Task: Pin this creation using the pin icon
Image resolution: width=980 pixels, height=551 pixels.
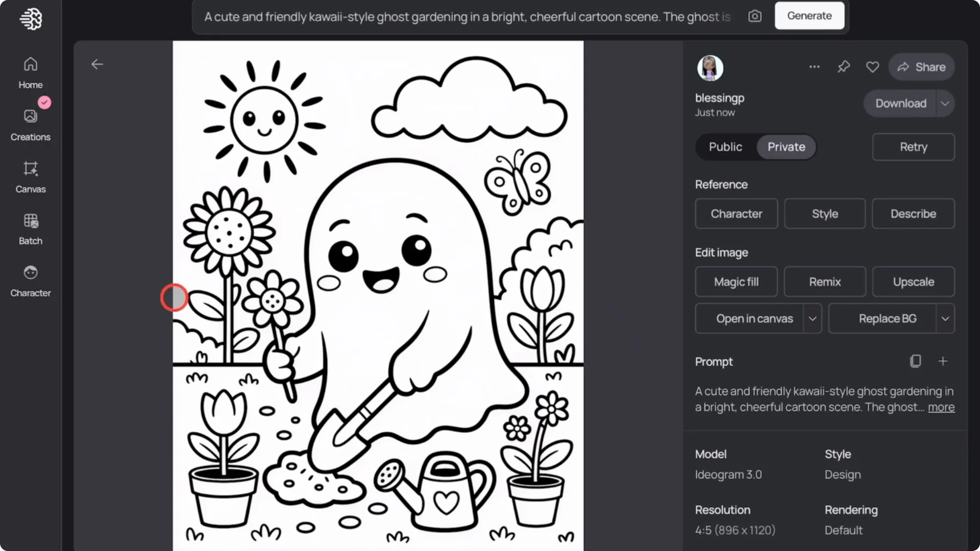Action: click(844, 67)
